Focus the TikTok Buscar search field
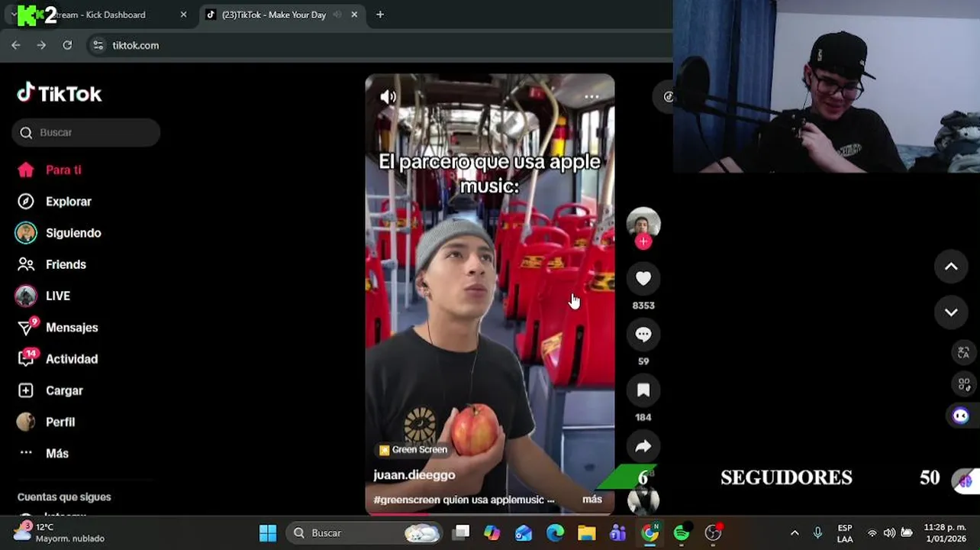 tap(86, 132)
